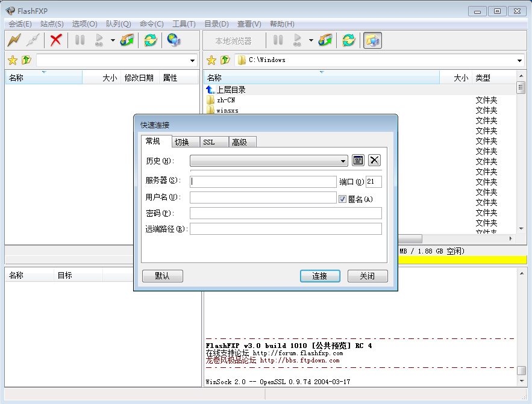Toggle the highlighted folder-computer icon in the local toolbar
The width and height of the screenshot is (532, 404).
pos(372,40)
